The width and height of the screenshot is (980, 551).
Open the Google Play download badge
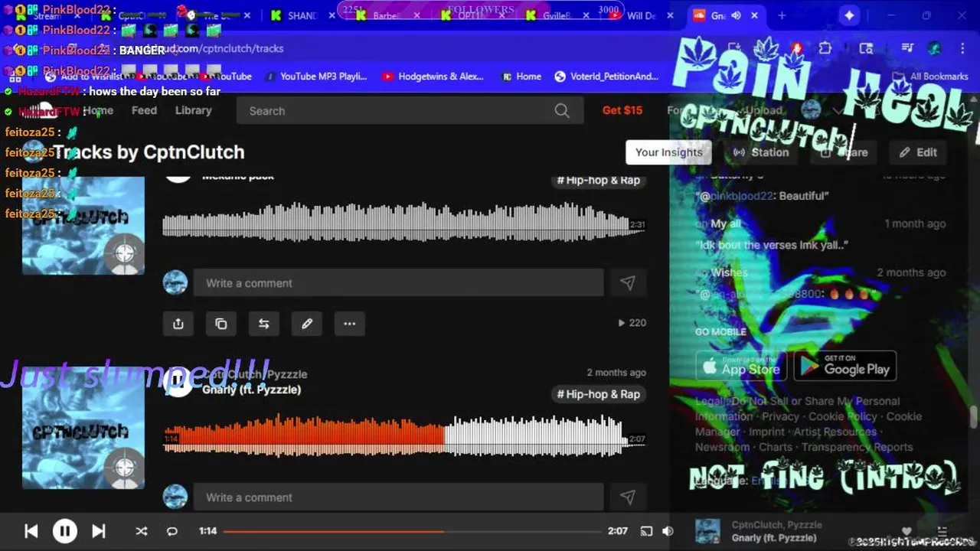845,366
